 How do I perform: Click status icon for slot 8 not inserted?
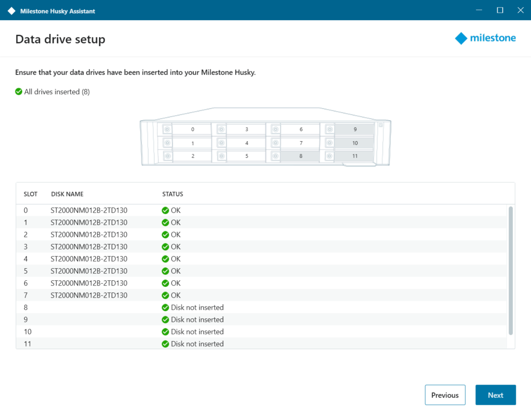tap(165, 308)
